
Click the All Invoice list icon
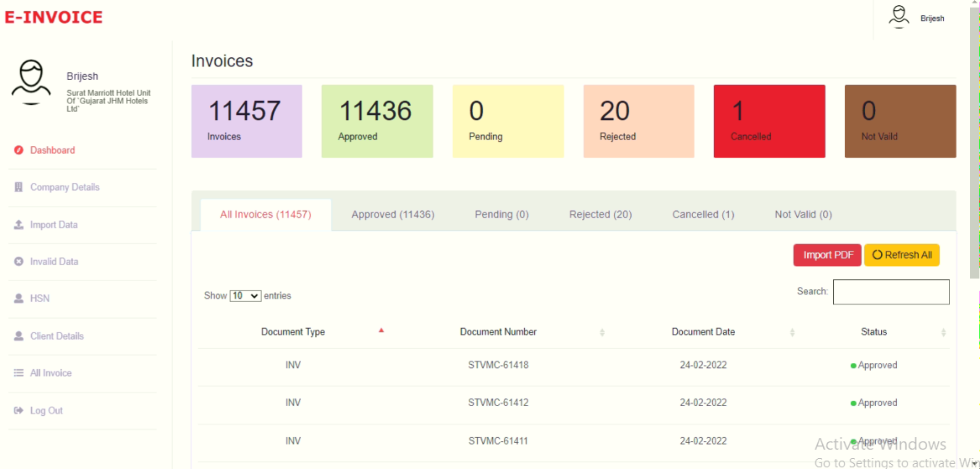tap(18, 373)
